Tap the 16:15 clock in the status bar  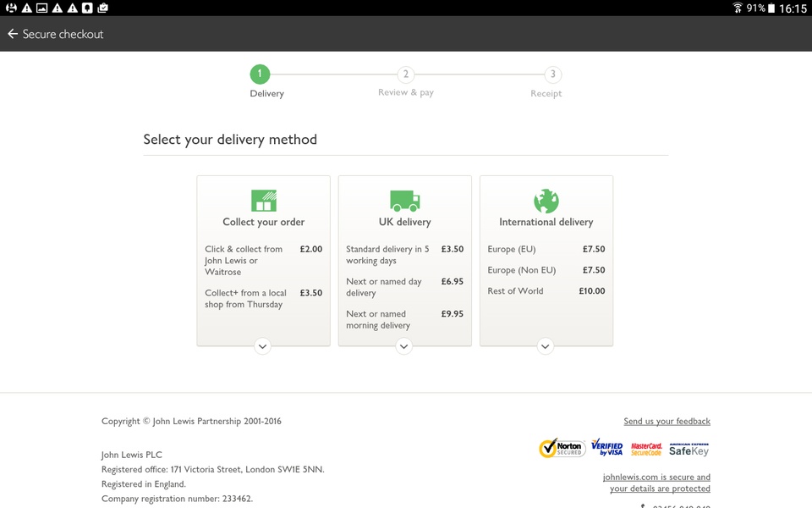(793, 8)
